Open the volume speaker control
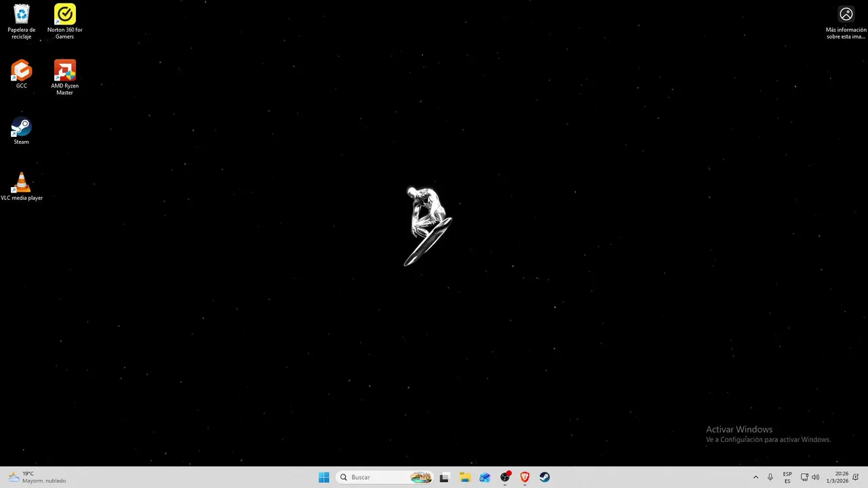 pos(815,477)
